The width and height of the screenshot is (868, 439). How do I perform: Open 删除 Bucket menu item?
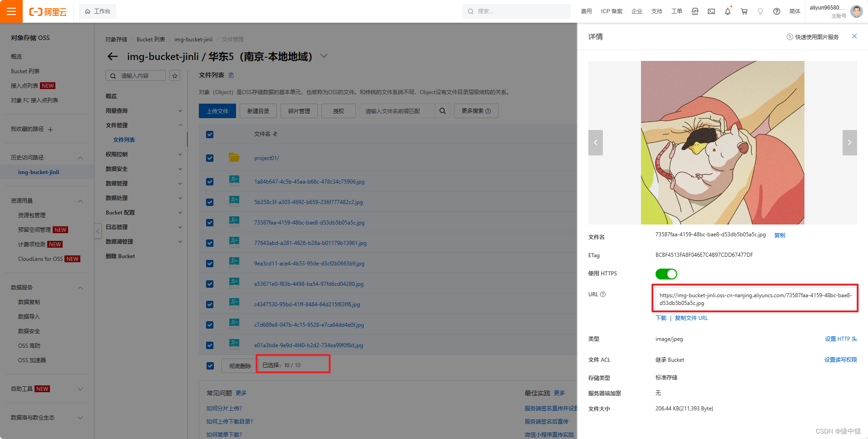point(120,256)
